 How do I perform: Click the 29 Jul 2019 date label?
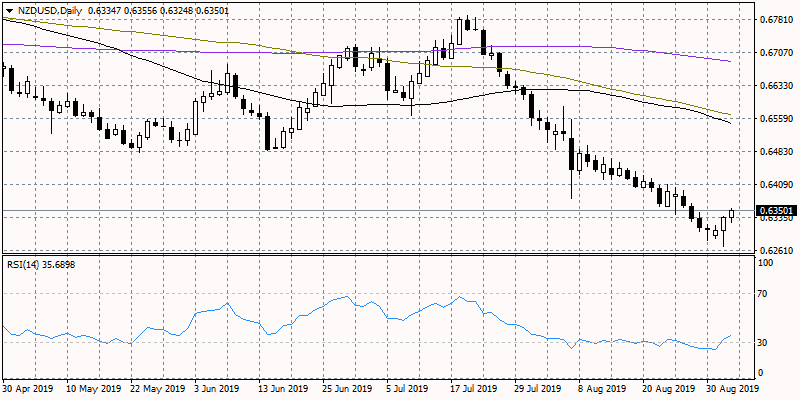click(538, 387)
